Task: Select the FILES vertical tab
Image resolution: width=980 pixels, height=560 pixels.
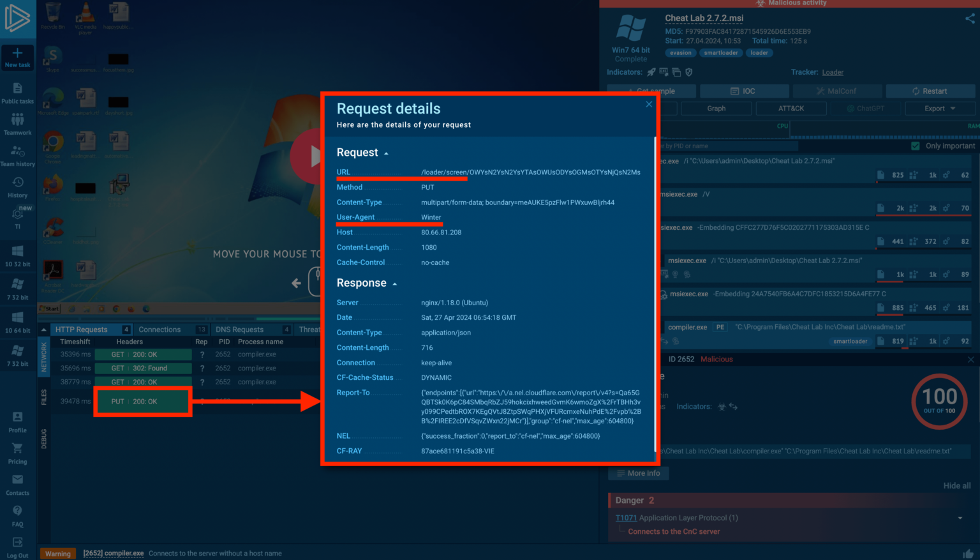Action: tap(44, 397)
